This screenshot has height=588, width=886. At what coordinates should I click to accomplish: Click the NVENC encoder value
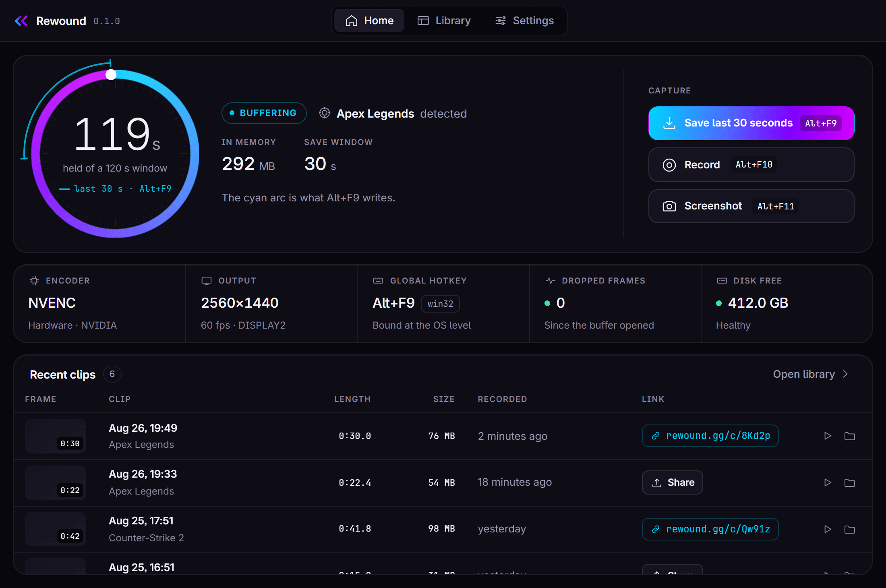pyautogui.click(x=52, y=303)
